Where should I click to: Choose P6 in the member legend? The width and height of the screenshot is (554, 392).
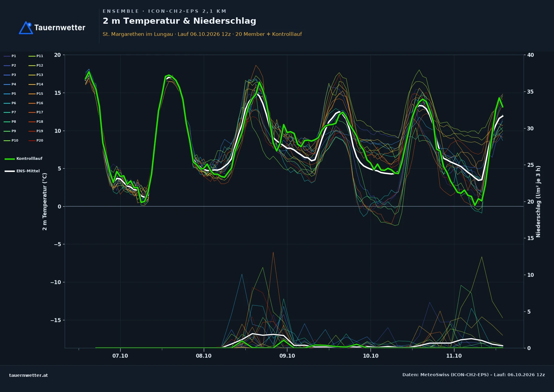coord(10,103)
